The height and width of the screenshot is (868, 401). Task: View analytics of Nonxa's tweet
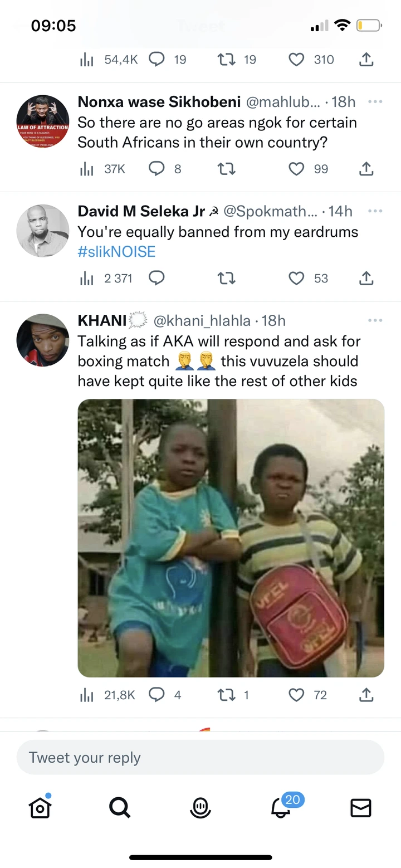click(x=86, y=169)
